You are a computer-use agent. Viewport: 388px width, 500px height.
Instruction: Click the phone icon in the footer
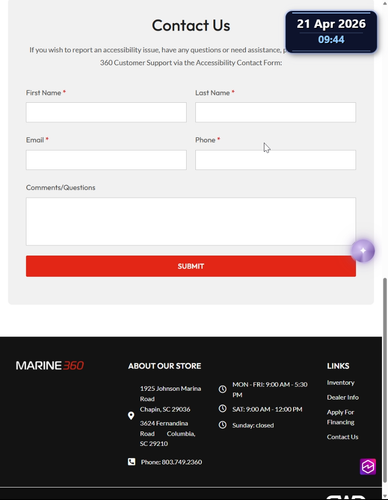(132, 462)
